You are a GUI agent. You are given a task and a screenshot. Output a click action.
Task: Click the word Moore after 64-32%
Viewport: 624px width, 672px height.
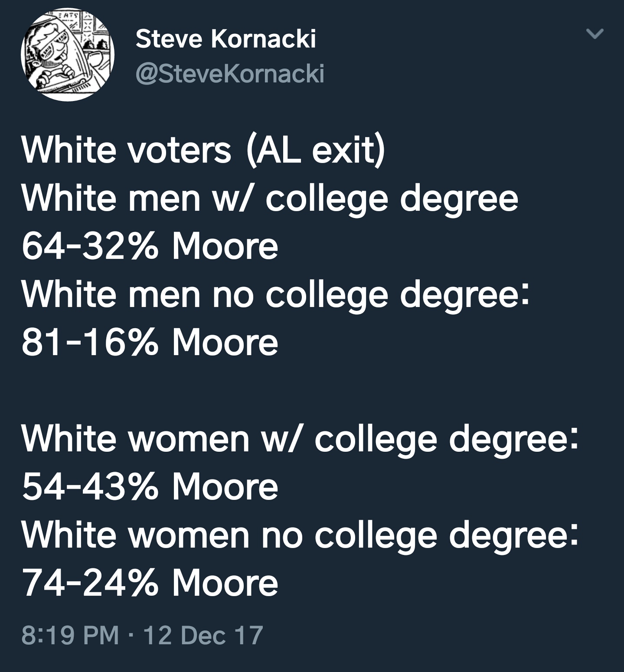[x=225, y=246]
